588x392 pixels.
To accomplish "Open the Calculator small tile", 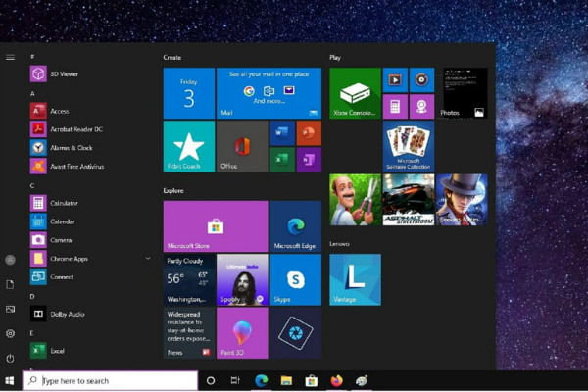I will coord(395,107).
